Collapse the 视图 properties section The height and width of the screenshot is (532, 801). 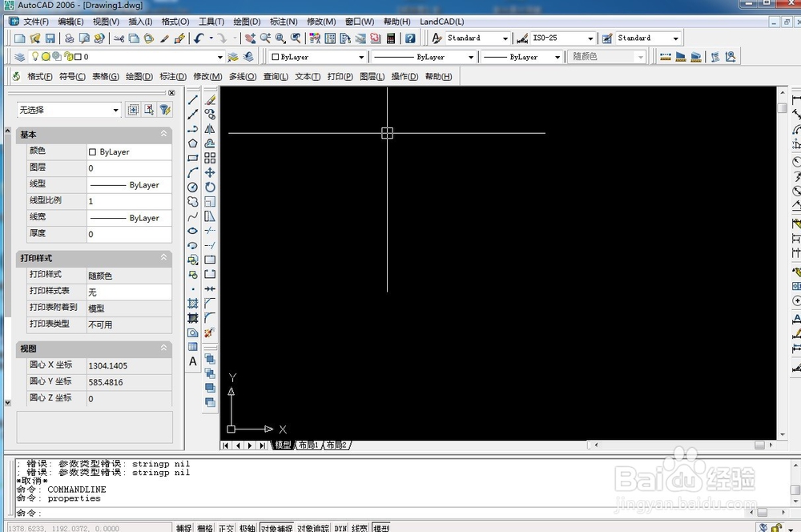pos(163,348)
